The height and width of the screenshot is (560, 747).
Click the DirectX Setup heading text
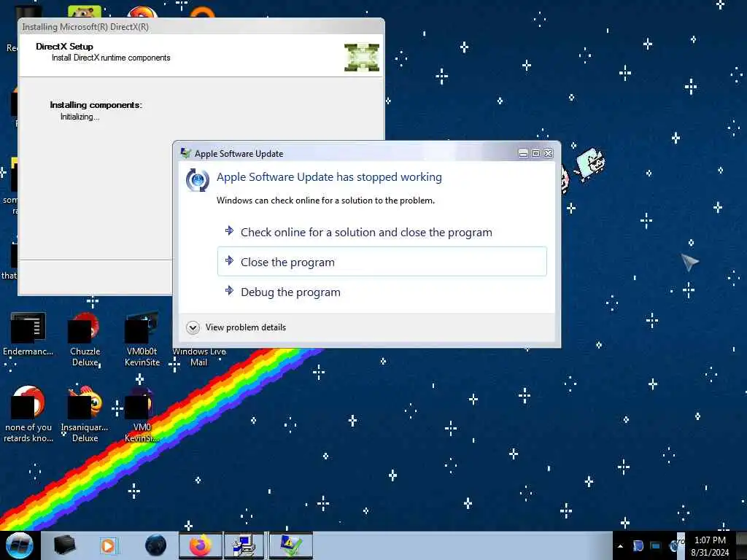pyautogui.click(x=64, y=47)
